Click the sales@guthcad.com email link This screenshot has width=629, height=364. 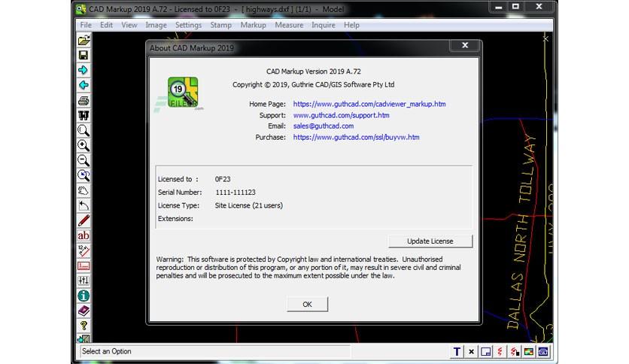coord(324,126)
